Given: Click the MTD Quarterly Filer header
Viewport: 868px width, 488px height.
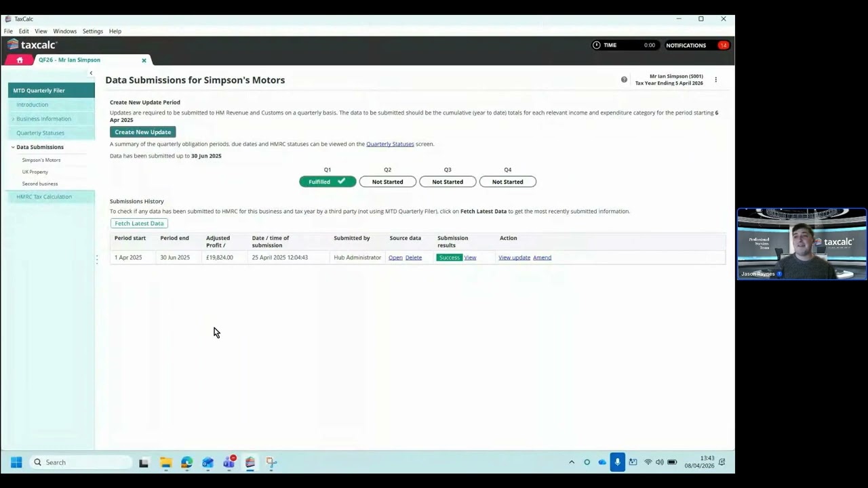Looking at the screenshot, I should [x=52, y=90].
